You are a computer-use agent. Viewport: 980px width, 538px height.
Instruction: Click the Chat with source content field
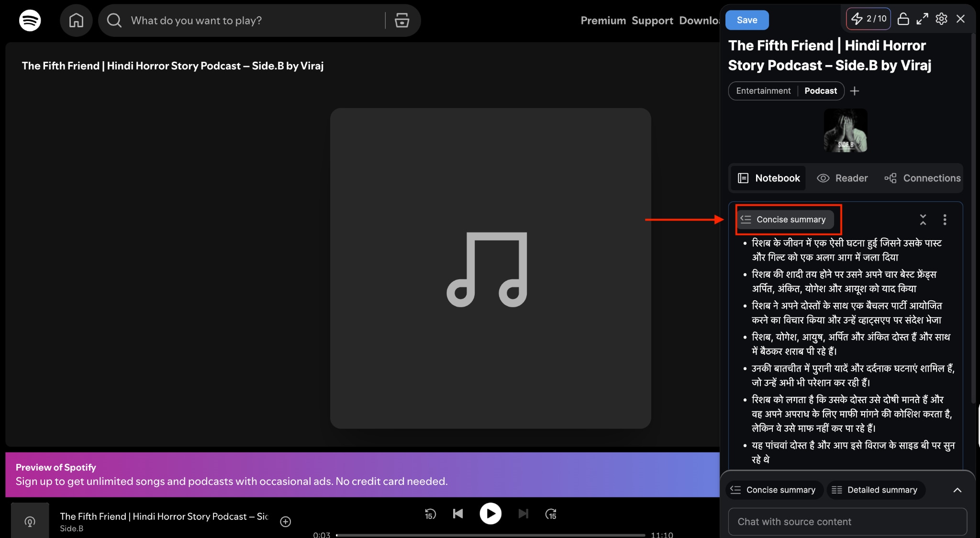click(x=847, y=522)
